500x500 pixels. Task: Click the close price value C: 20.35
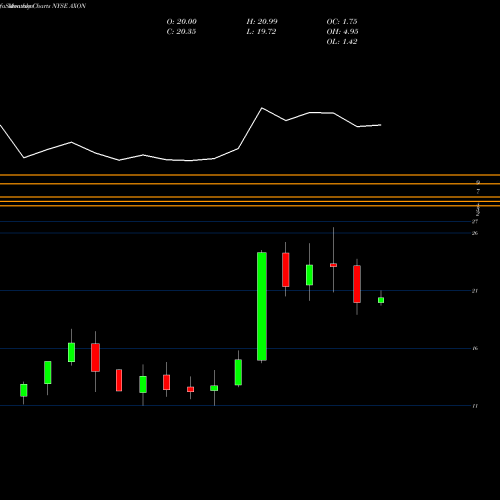(181, 32)
